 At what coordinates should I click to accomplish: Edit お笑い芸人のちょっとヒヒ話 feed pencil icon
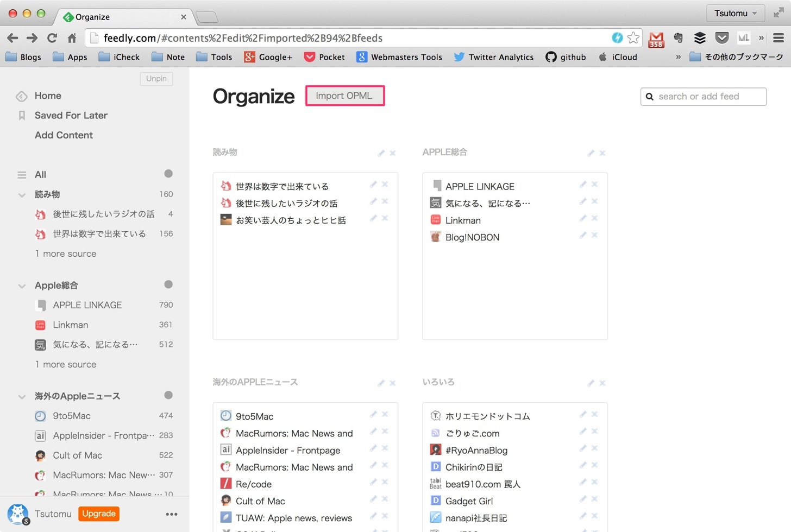tap(373, 218)
